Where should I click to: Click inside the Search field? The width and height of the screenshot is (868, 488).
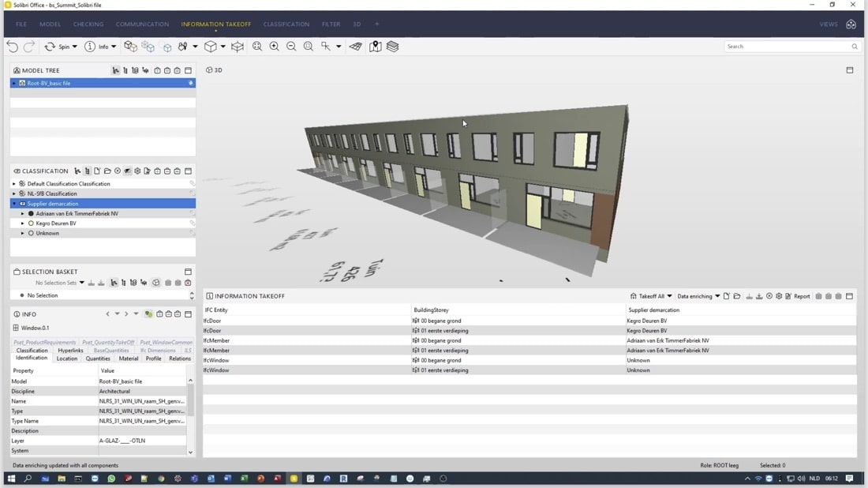point(789,46)
